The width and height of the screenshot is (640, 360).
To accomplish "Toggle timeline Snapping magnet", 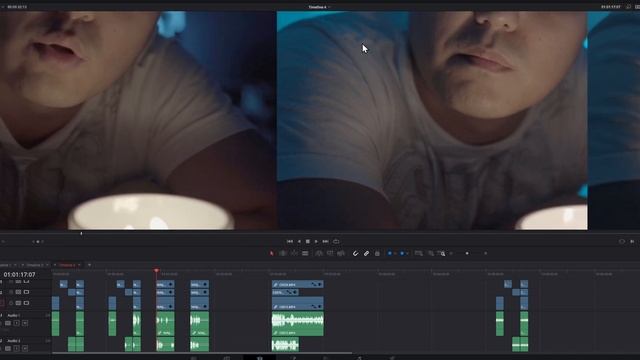I will tap(356, 253).
